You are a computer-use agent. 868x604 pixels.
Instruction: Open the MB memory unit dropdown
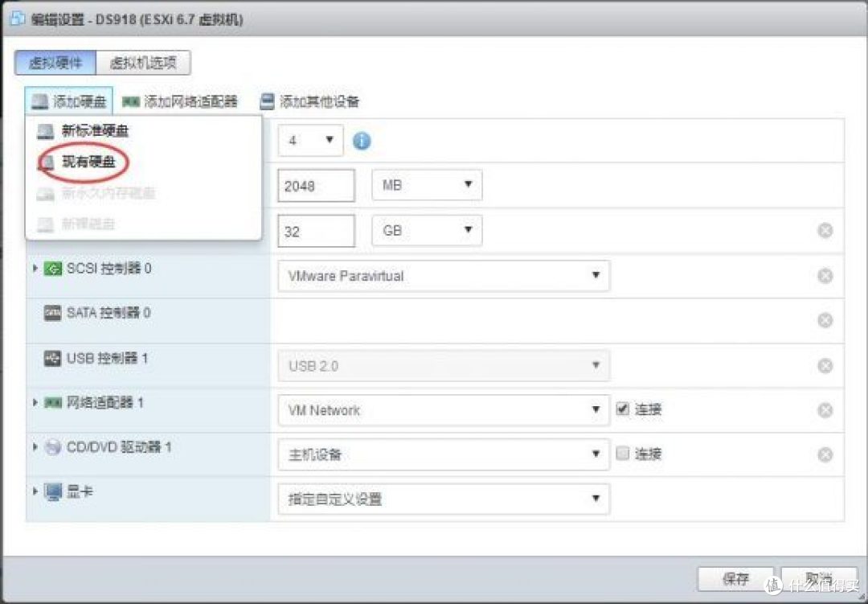pyautogui.click(x=427, y=185)
